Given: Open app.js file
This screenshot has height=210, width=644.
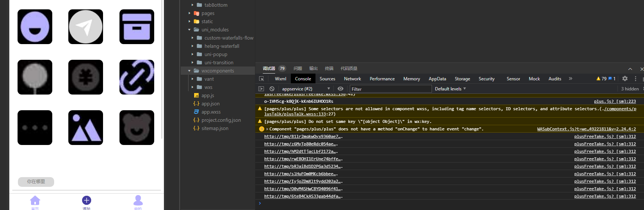Looking at the screenshot, I should (x=208, y=95).
